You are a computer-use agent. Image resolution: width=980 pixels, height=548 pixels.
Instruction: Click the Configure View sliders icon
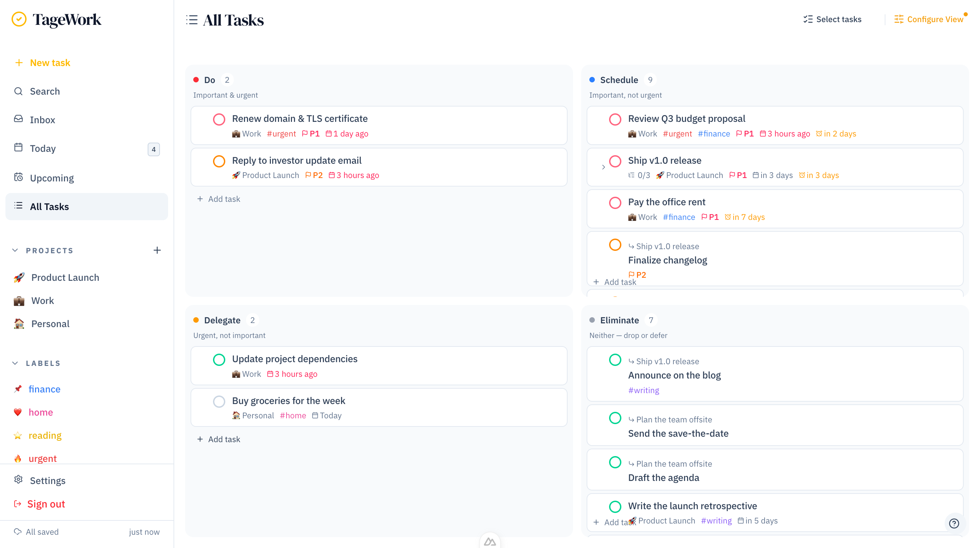(899, 19)
